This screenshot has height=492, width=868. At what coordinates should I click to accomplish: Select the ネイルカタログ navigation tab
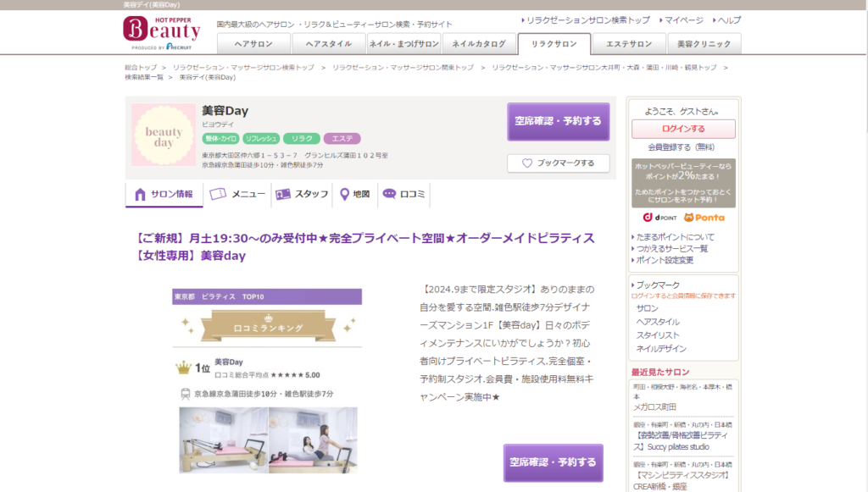coord(480,44)
